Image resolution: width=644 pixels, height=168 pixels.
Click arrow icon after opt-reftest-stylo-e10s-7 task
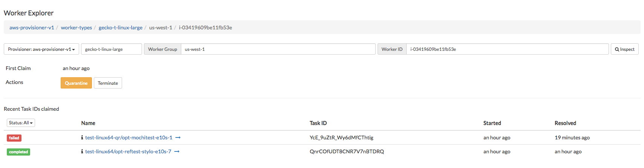(x=177, y=152)
